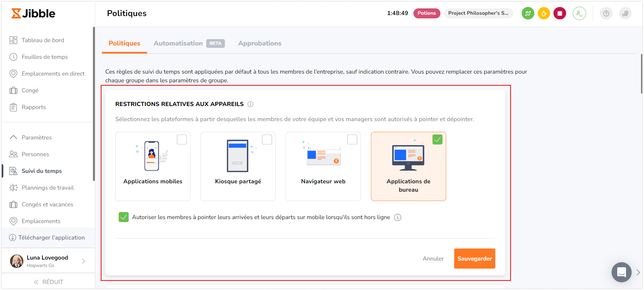Click the yellow break coffee icon

click(544, 13)
